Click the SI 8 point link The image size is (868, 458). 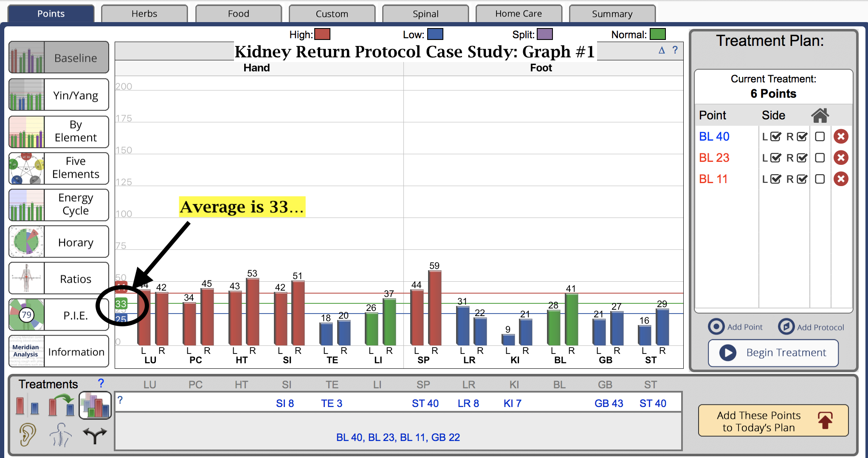click(285, 403)
